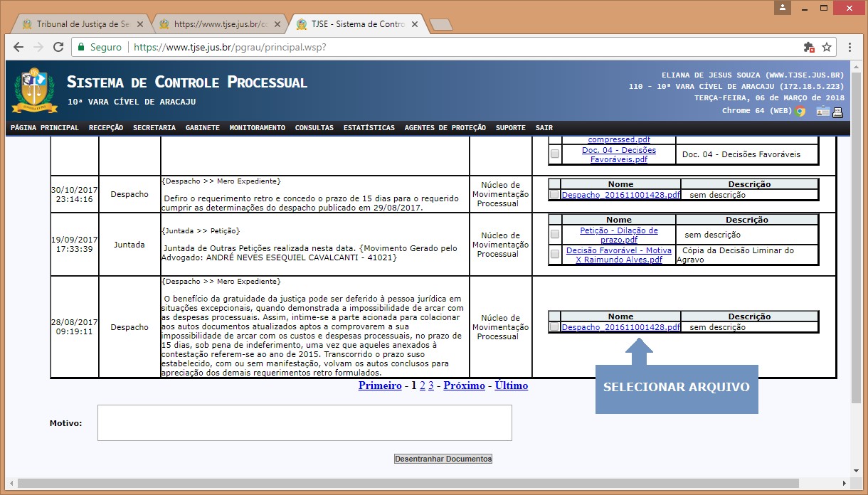Click the Desentranhar Documentos button
This screenshot has height=495, width=868.
tap(443, 459)
